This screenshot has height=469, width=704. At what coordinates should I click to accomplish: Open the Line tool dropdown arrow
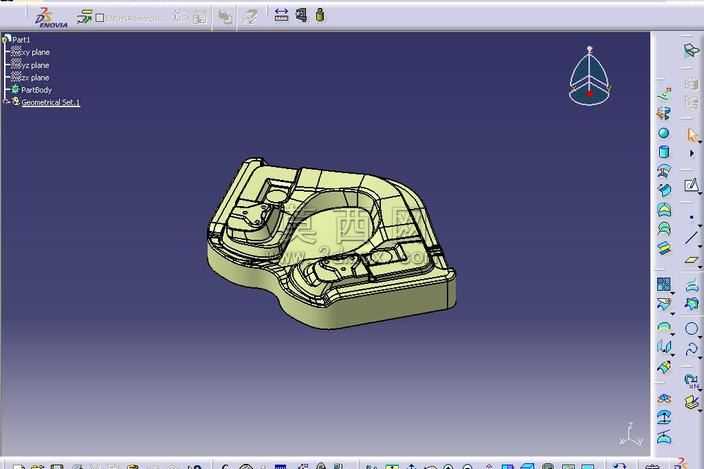point(700,246)
